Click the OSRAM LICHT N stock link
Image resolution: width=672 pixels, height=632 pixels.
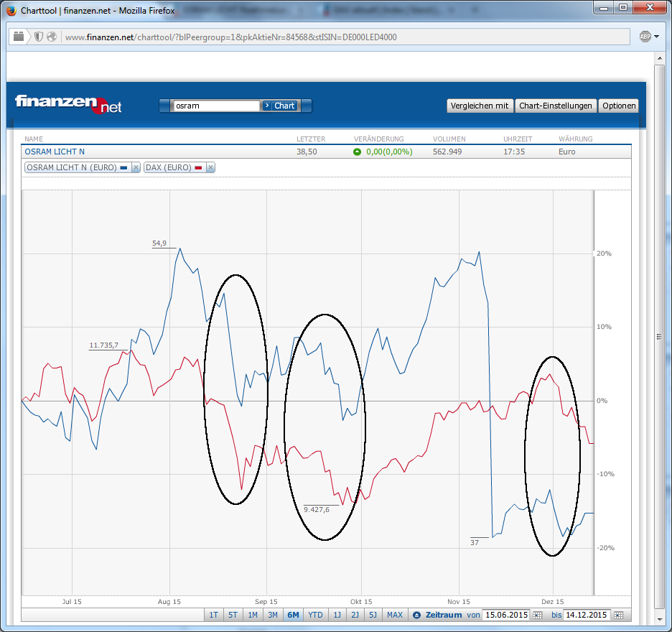(55, 152)
